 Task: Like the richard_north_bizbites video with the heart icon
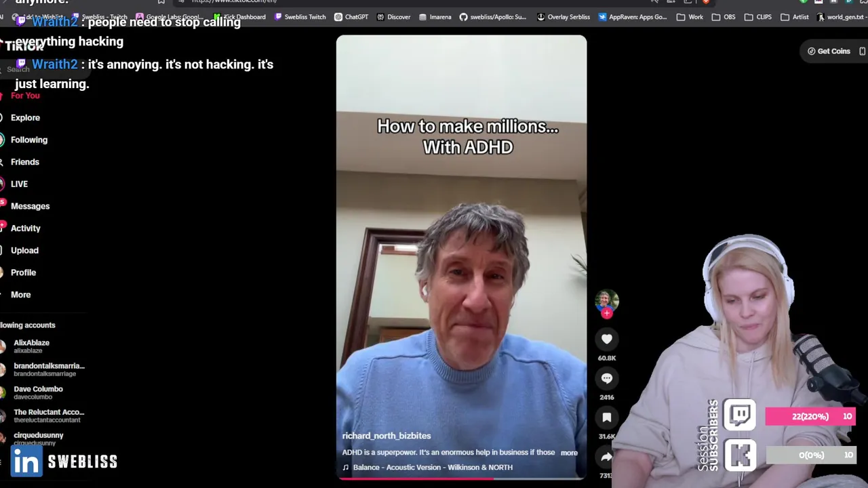coord(607,339)
